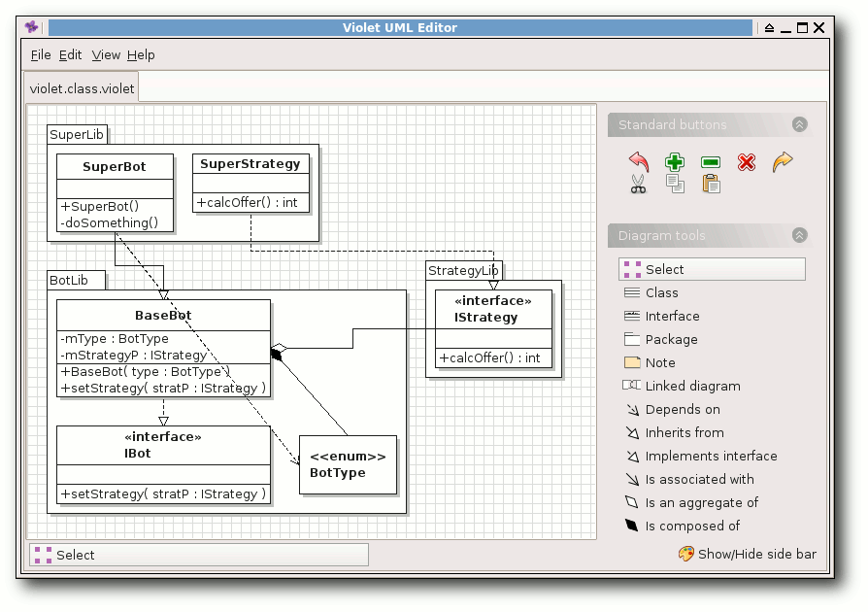Select the Linked diagram tool
Viewport: 868px width, 612px height.
click(682, 386)
